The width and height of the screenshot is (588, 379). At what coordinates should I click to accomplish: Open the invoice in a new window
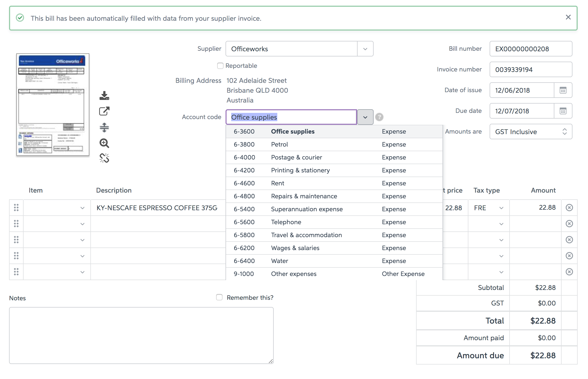pos(104,111)
